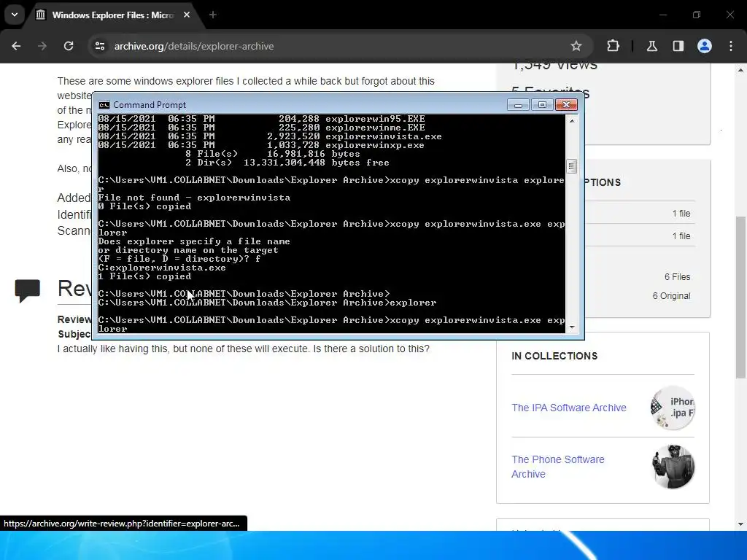Maximize the Command Prompt window
The height and width of the screenshot is (560, 747).
click(x=542, y=105)
